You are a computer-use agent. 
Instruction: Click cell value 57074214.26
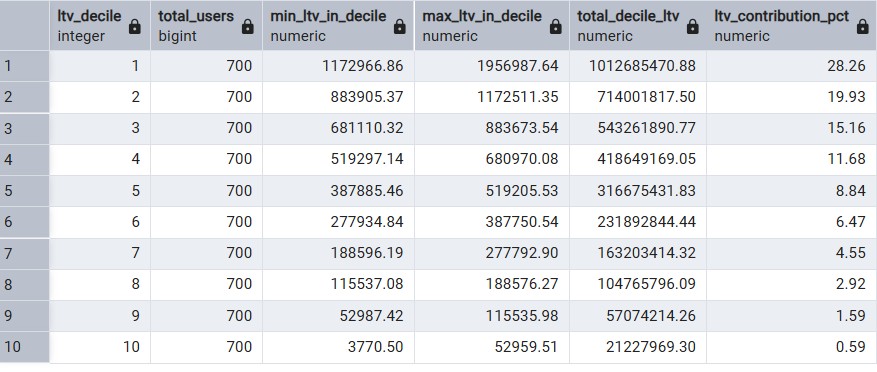[x=651, y=316]
